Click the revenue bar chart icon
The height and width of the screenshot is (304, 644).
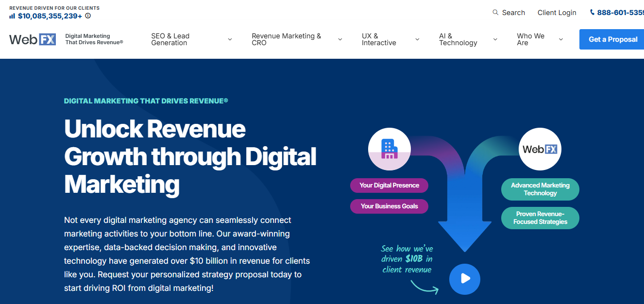pos(12,16)
